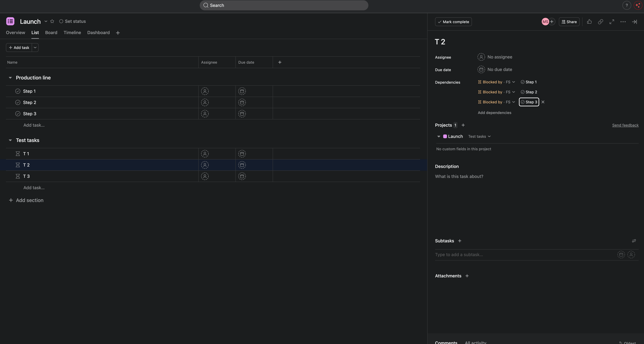Click the MS user avatar

point(545,22)
